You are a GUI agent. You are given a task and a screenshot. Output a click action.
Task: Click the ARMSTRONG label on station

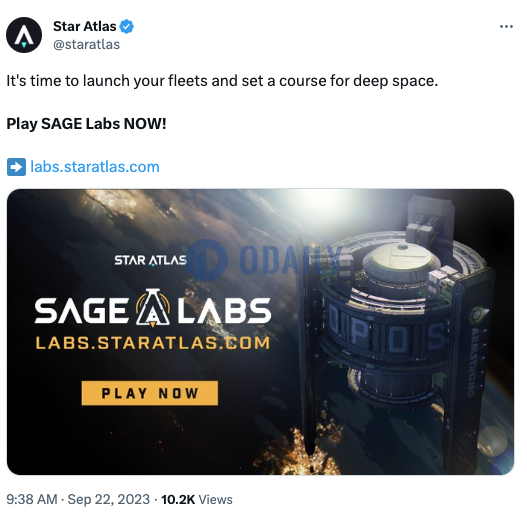pyautogui.click(x=474, y=362)
